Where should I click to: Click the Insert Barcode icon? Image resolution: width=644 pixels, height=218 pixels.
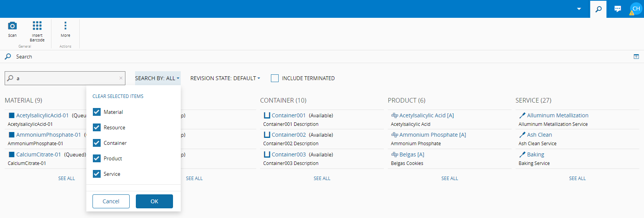point(37,26)
